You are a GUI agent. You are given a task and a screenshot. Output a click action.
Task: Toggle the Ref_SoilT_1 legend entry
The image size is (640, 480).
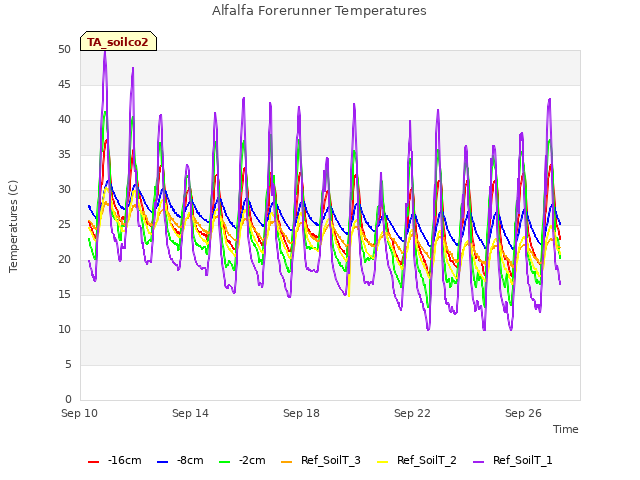[513, 460]
